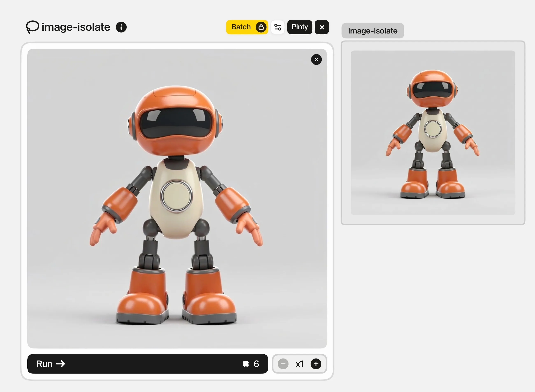Increase run count with plus button

pyautogui.click(x=316, y=364)
